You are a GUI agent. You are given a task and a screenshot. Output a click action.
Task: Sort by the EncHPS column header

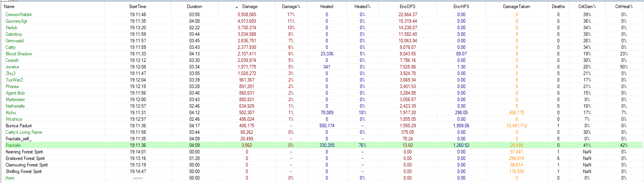click(461, 7)
